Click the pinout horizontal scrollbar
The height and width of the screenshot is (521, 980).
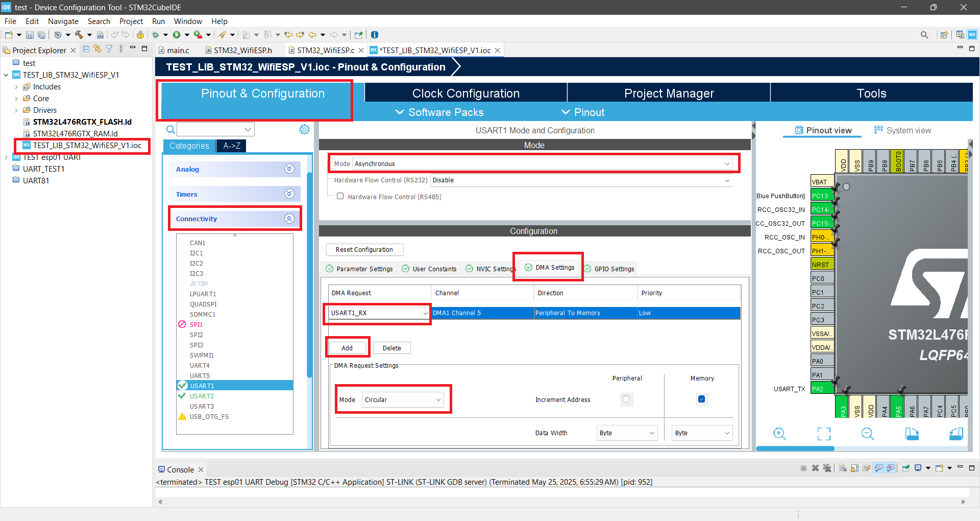click(795, 448)
